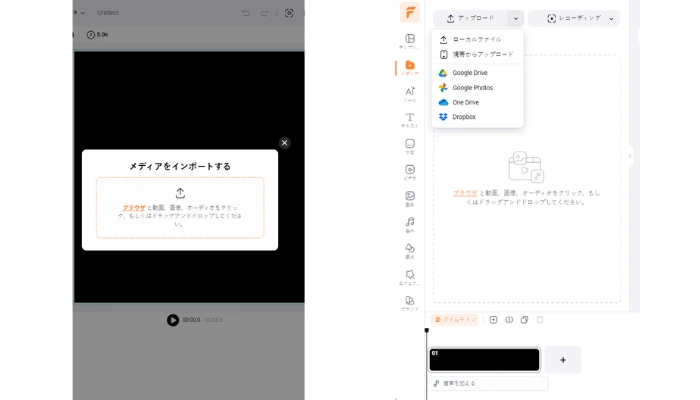
Task: Click the アップロード upload button
Action: [470, 18]
